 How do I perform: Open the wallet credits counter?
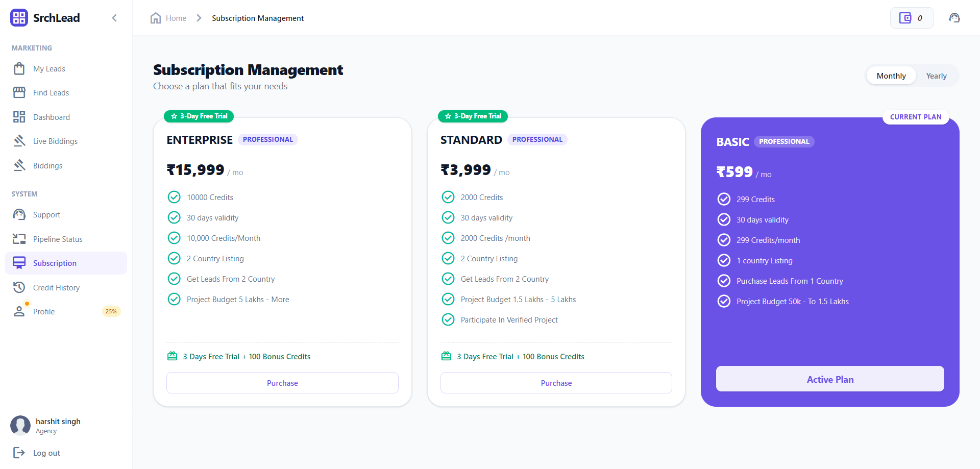coord(912,18)
